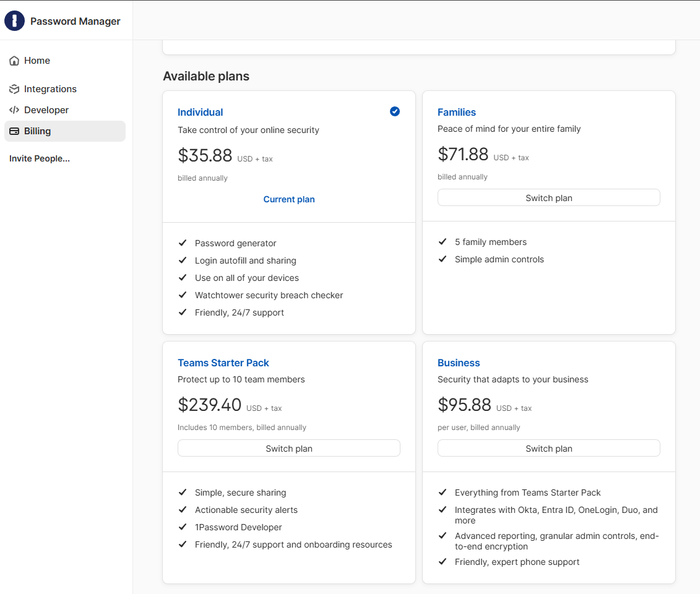Click the Billing credit card icon

14,131
